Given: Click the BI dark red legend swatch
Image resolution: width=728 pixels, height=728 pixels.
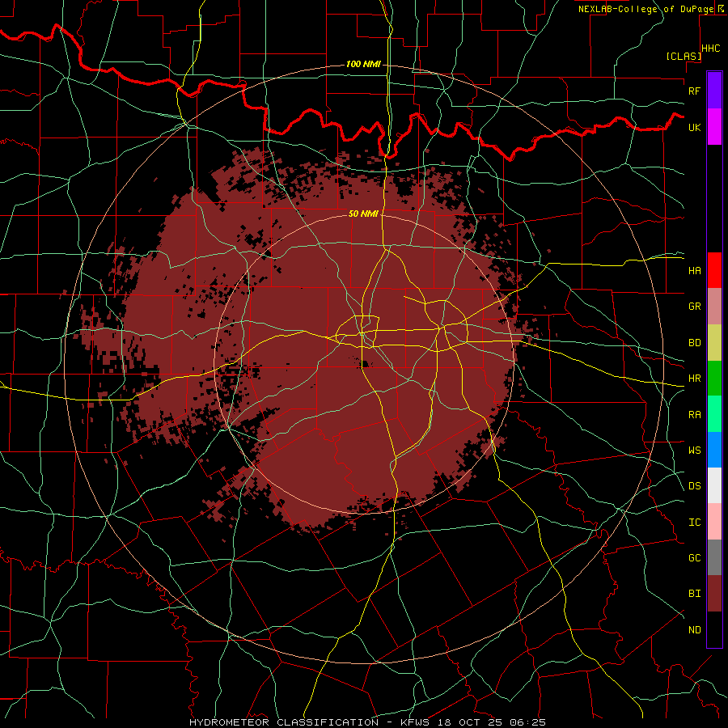Looking at the screenshot, I should pyautogui.click(x=714, y=594).
